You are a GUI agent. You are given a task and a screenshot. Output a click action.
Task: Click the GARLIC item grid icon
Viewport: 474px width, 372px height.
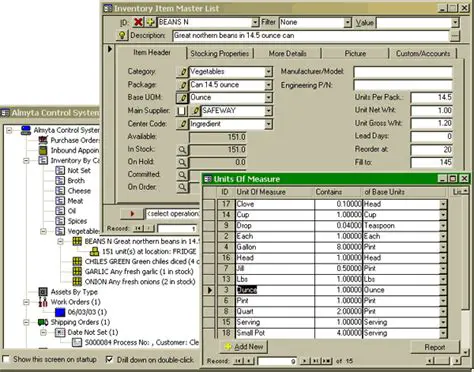(77, 271)
